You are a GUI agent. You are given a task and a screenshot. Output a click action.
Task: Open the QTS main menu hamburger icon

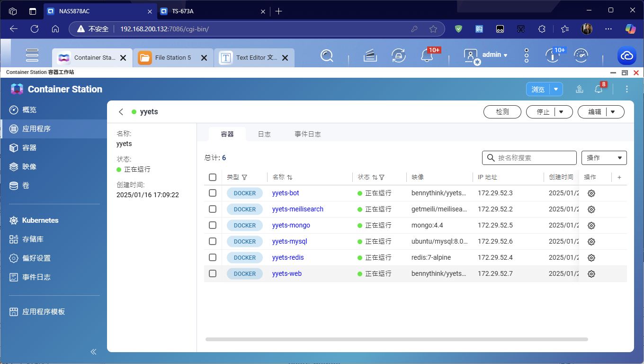pos(32,55)
